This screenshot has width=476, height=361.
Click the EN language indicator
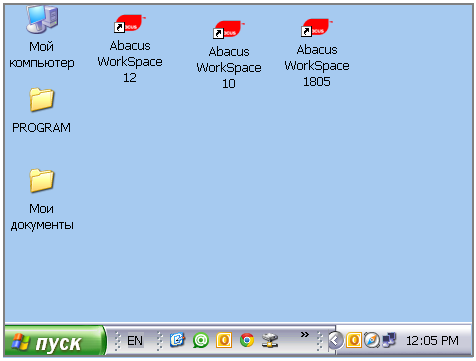click(x=135, y=341)
